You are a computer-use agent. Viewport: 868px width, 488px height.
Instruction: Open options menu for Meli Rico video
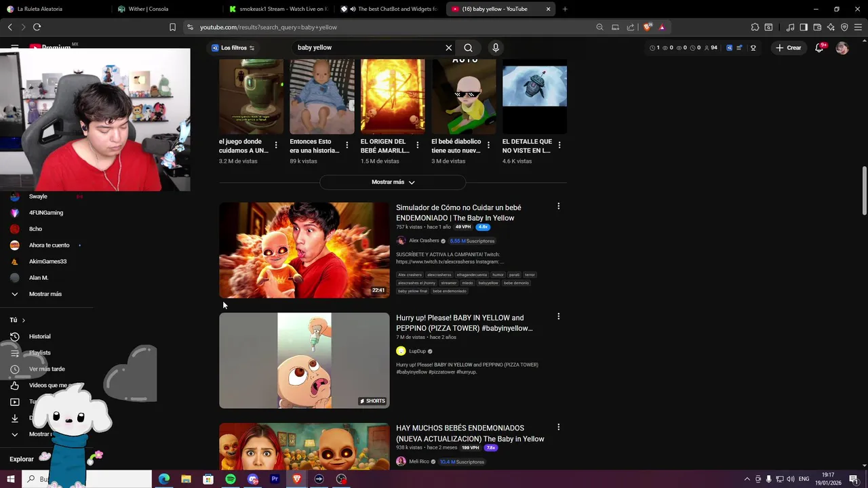pyautogui.click(x=558, y=427)
